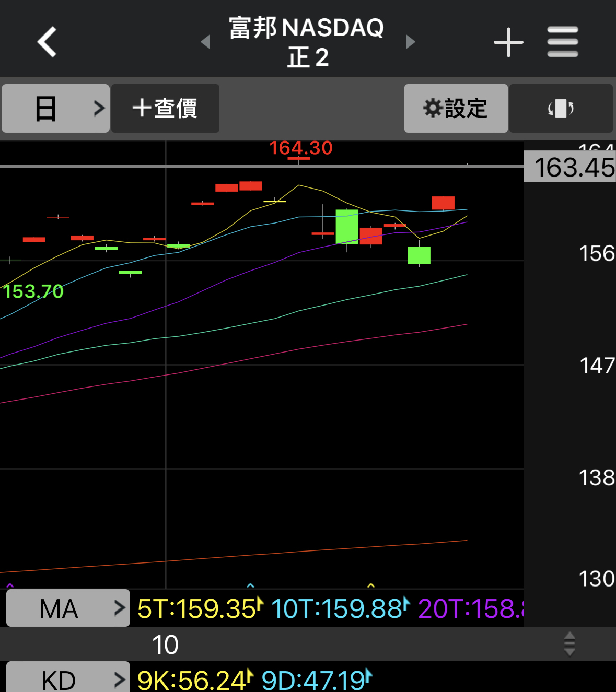The width and height of the screenshot is (616, 692).
Task: Tap the 130 price axis label
Action: (x=597, y=579)
